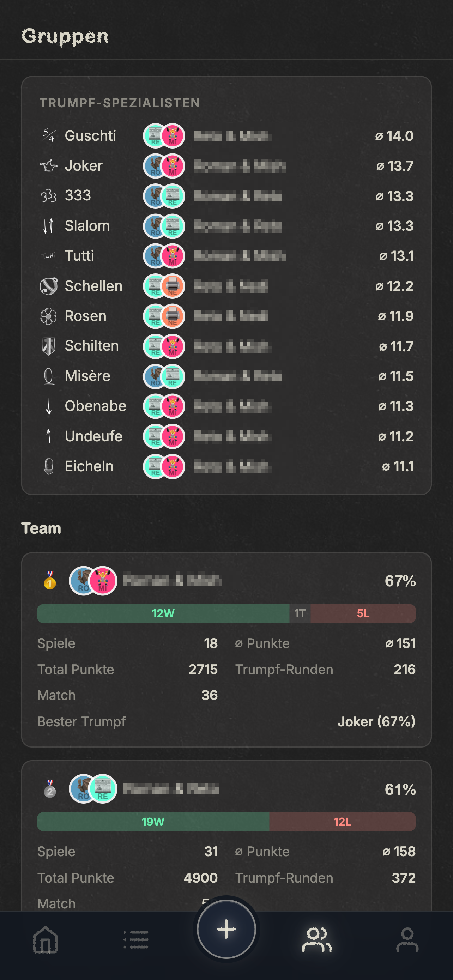This screenshot has height=980, width=453.
Task: Tap the Slalom arrows icon
Action: pos(49,226)
